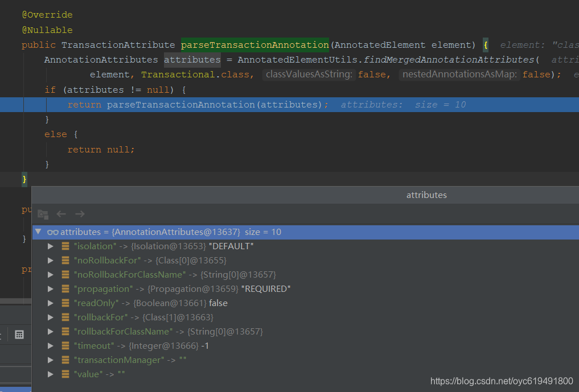Select the "isolation" DEFAULT row text
This screenshot has height=392, width=579.
[x=163, y=246]
